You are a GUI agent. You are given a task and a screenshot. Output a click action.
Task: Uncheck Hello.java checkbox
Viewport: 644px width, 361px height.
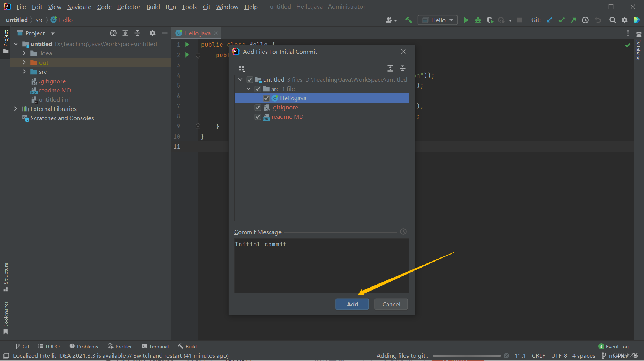pyautogui.click(x=266, y=98)
